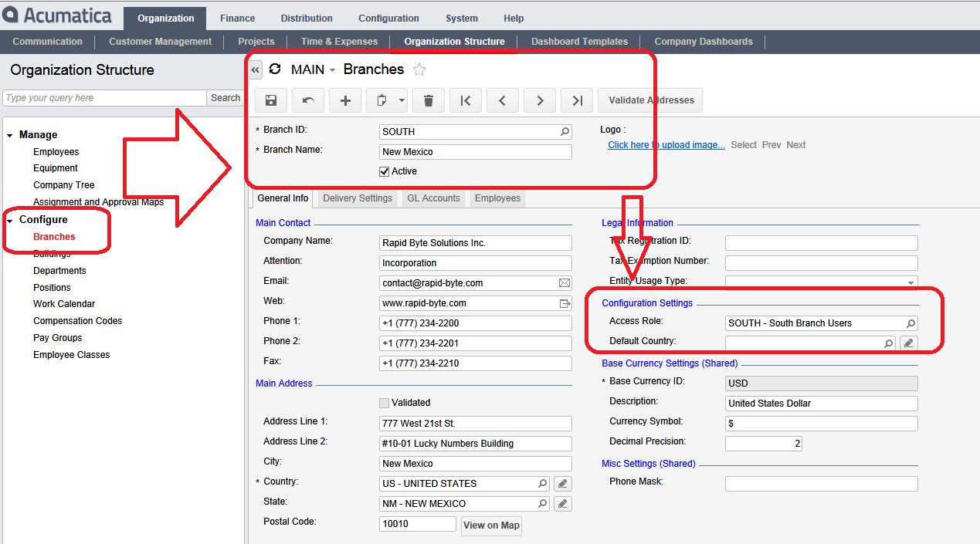The image size is (980, 544).
Task: Refresh the Branches screen icon
Action: (x=275, y=69)
